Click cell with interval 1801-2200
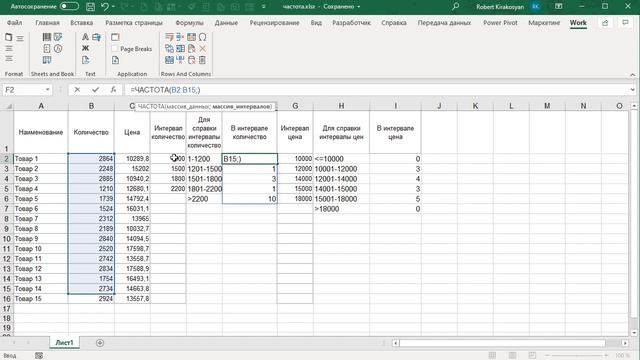The height and width of the screenshot is (360, 640). (x=204, y=189)
